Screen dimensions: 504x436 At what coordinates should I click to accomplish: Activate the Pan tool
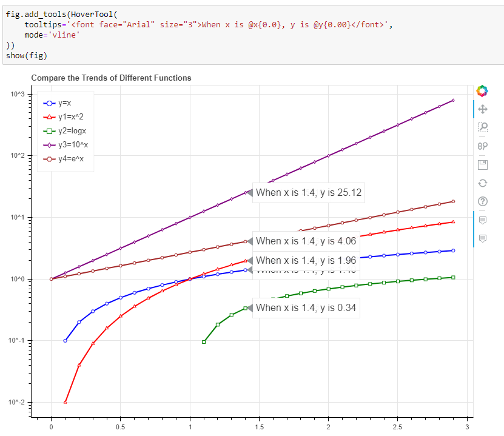(482, 109)
